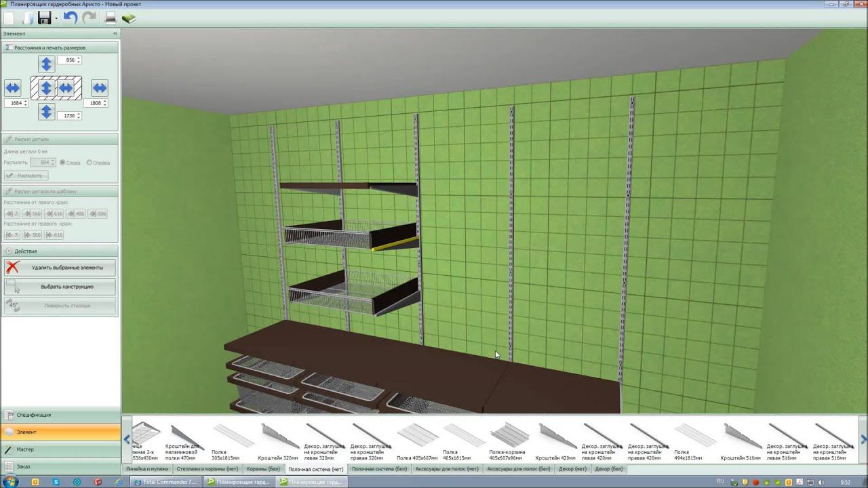The width and height of the screenshot is (868, 488).
Task: Save the project with the floppy icon
Action: coord(45,18)
